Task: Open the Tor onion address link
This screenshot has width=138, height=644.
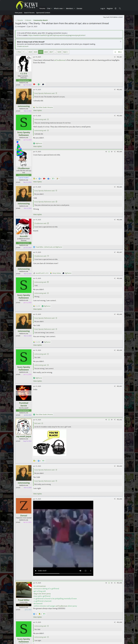Action: tap(57, 35)
